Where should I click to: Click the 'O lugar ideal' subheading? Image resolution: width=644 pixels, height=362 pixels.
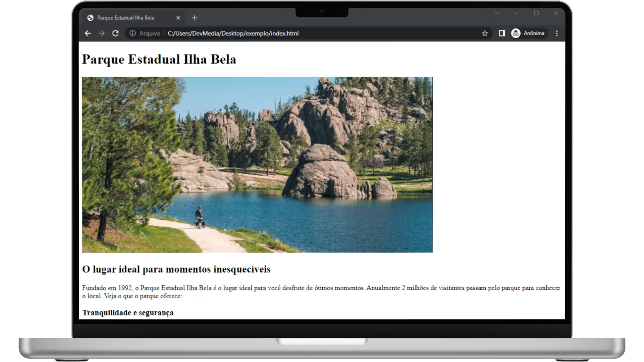click(x=176, y=269)
